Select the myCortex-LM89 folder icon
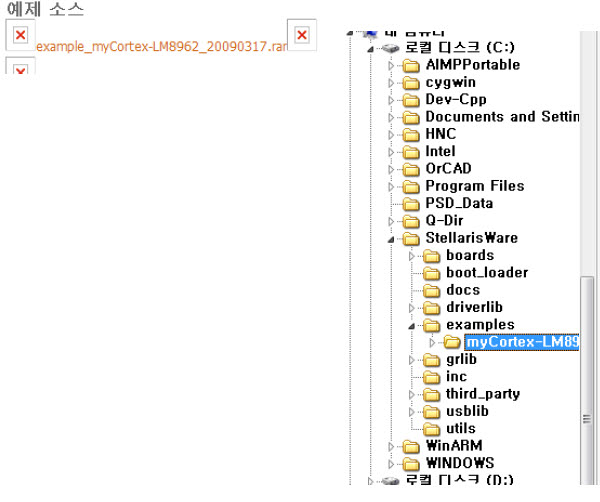 (452, 342)
